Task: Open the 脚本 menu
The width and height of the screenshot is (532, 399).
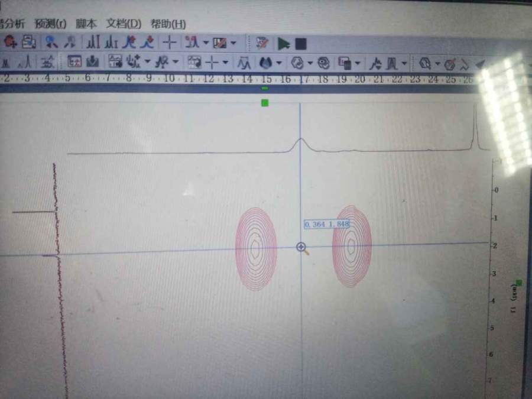Action: pos(86,24)
